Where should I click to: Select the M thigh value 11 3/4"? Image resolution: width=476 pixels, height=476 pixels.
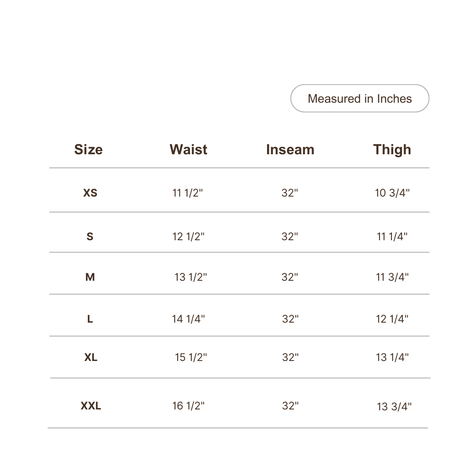click(392, 277)
